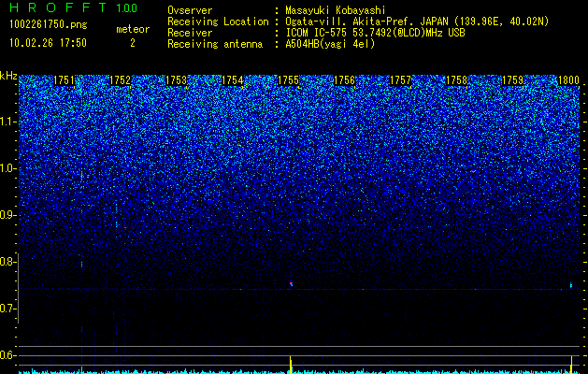Click the meteor echo spot near 1800

tap(571, 285)
